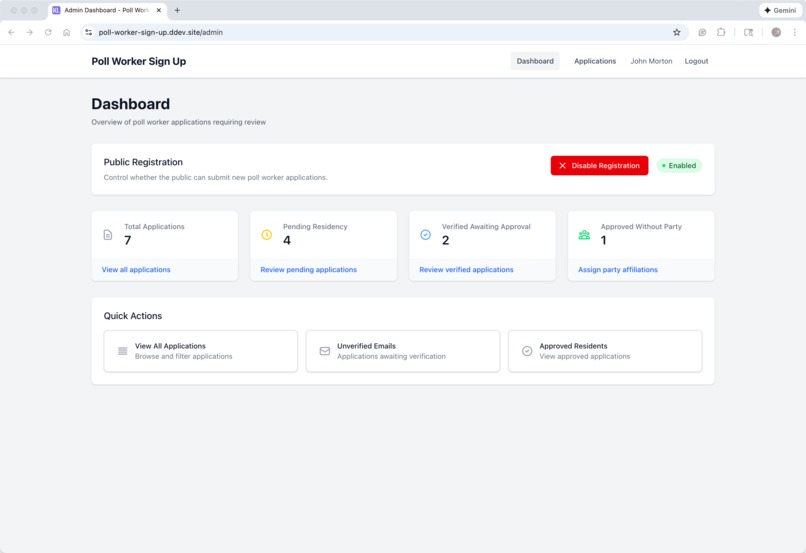Click the Pending Residency clock icon
806x553 pixels.
(x=267, y=235)
